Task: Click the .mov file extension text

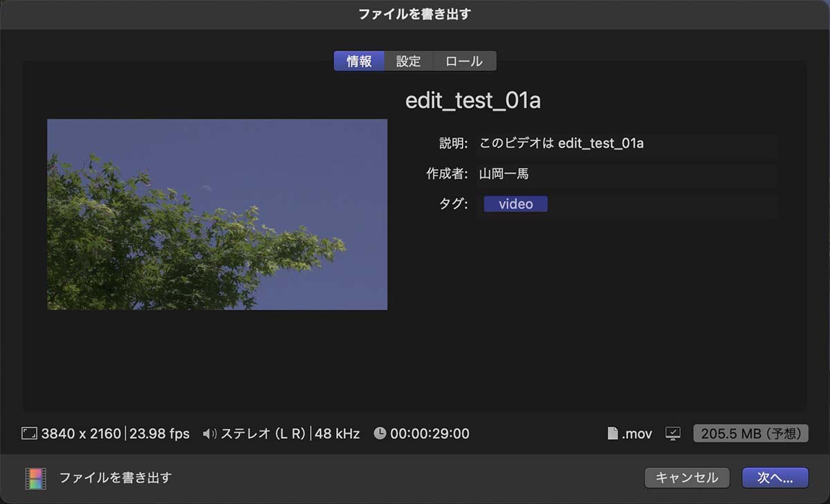Action: (637, 434)
